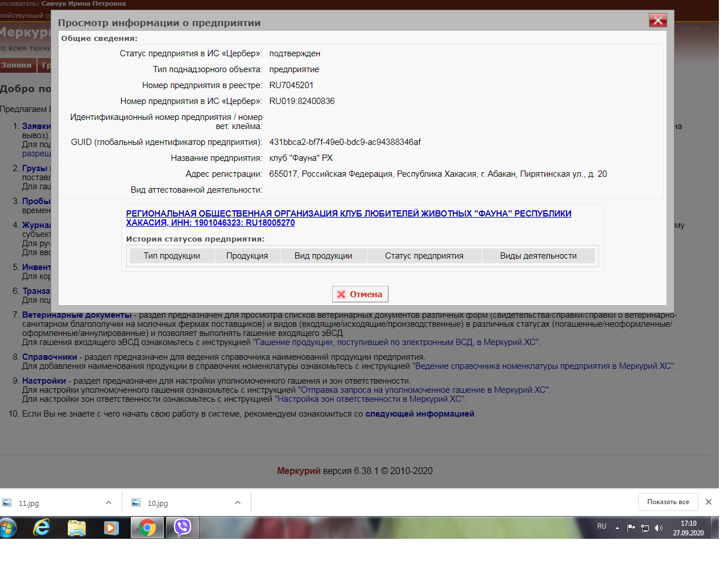This screenshot has height=582, width=728.
Task: Click the RU language indicator
Action: click(602, 526)
